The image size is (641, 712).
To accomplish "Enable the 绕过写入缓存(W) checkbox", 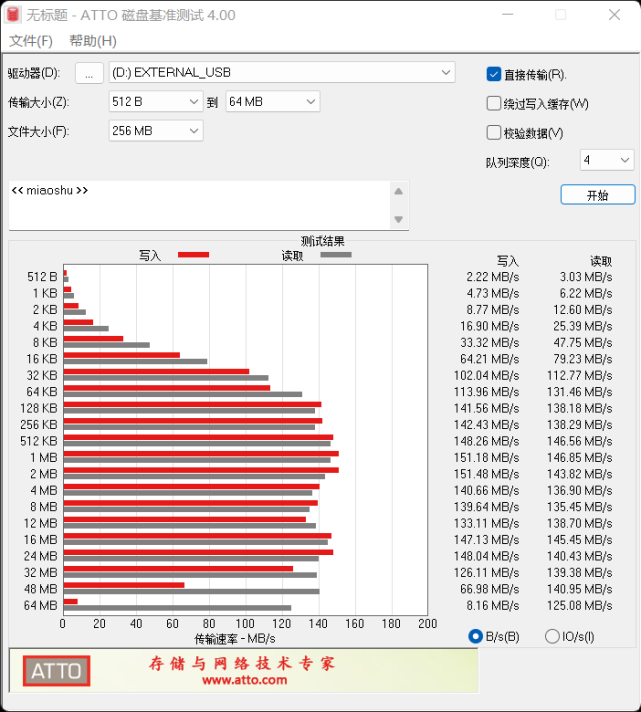I will [493, 104].
